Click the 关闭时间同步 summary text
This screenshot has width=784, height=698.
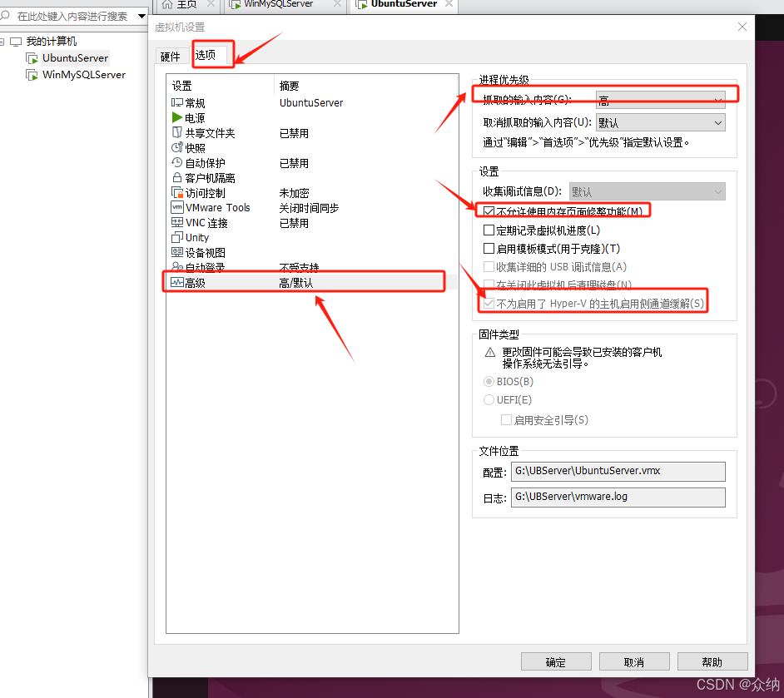click(309, 208)
